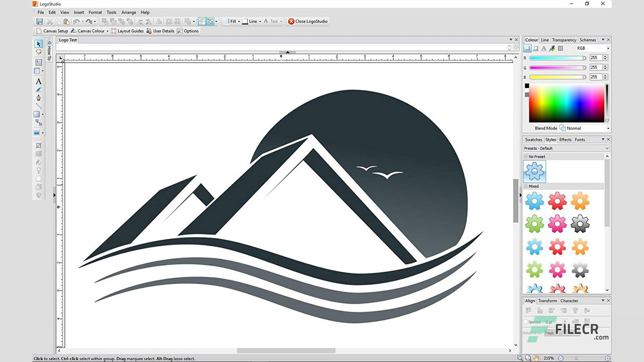Click the User Details button
Viewport: 644px width, 362px height.
(x=160, y=31)
